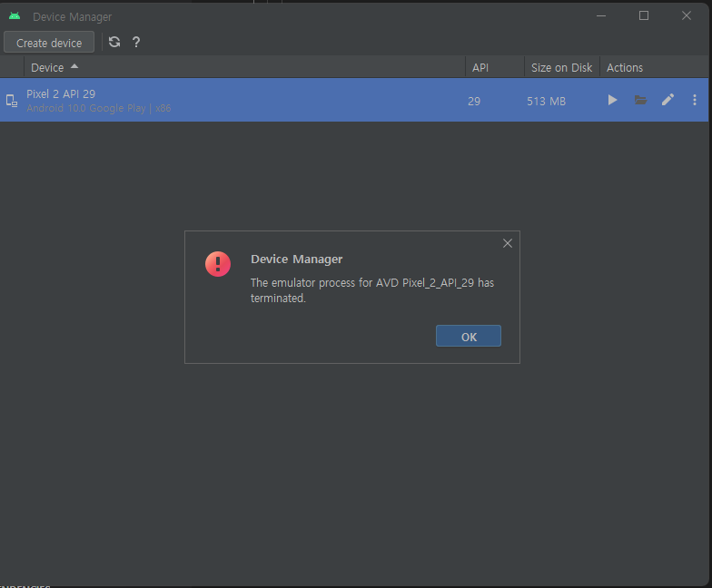The width and height of the screenshot is (712, 588).
Task: Refresh the device list
Action: 114,42
